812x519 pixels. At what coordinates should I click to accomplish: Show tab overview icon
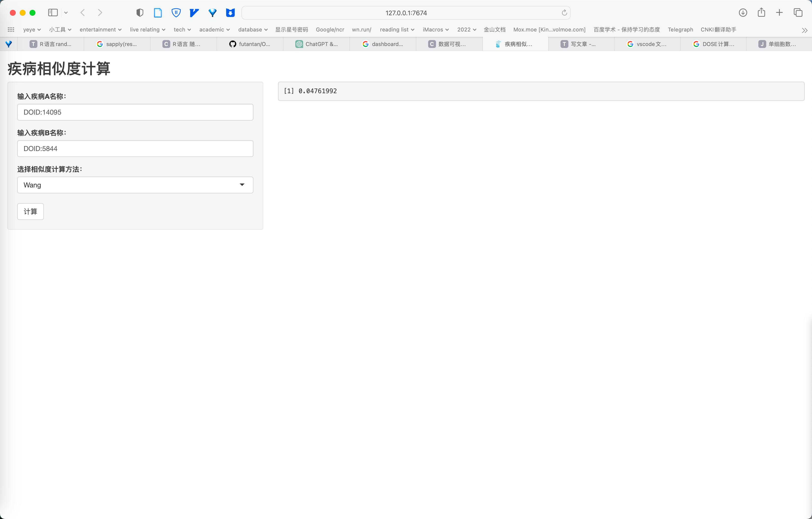coord(798,13)
